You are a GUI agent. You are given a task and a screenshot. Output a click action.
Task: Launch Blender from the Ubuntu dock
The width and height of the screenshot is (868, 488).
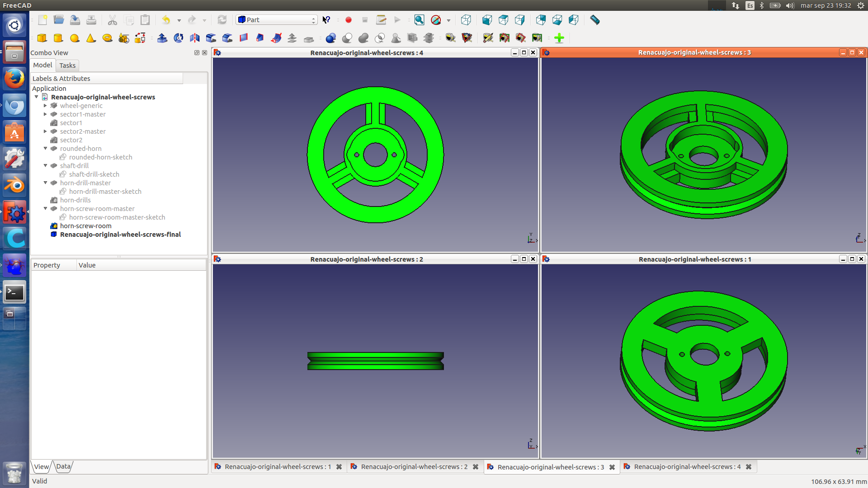tap(14, 185)
